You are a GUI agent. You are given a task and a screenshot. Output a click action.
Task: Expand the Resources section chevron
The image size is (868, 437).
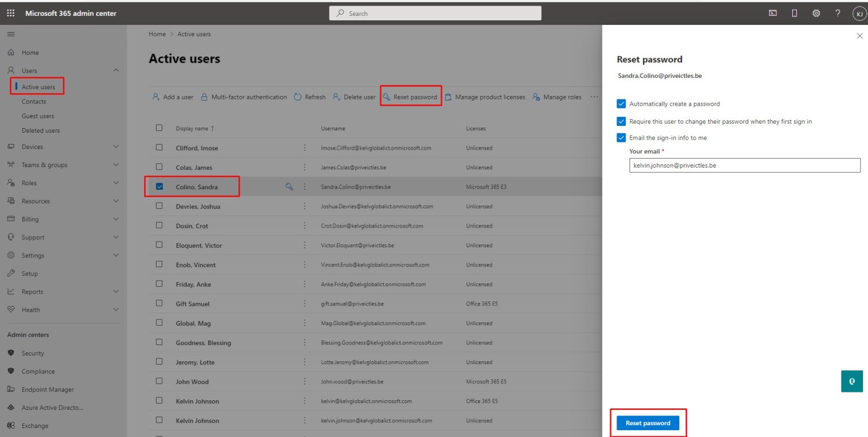coord(116,201)
